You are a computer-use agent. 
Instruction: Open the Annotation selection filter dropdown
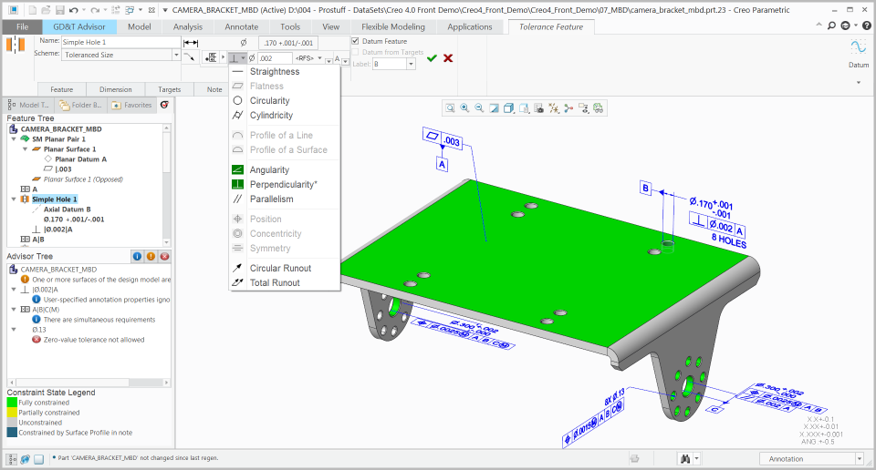[859, 459]
